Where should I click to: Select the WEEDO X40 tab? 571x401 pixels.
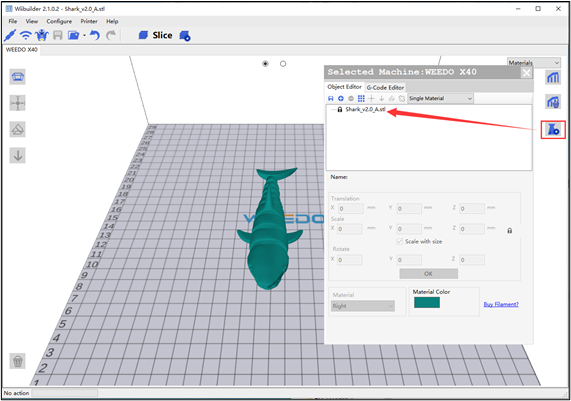[21, 50]
